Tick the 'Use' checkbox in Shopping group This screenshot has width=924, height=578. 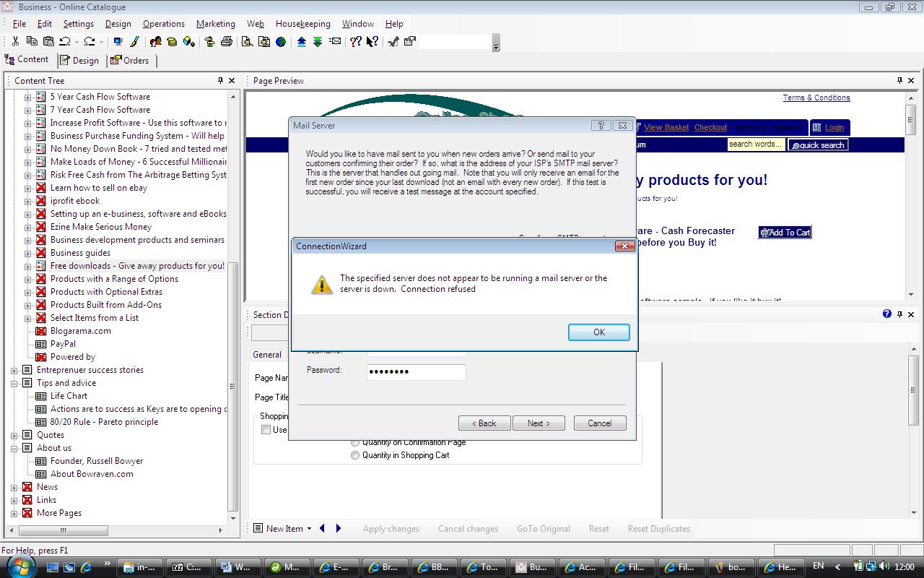coord(266,430)
